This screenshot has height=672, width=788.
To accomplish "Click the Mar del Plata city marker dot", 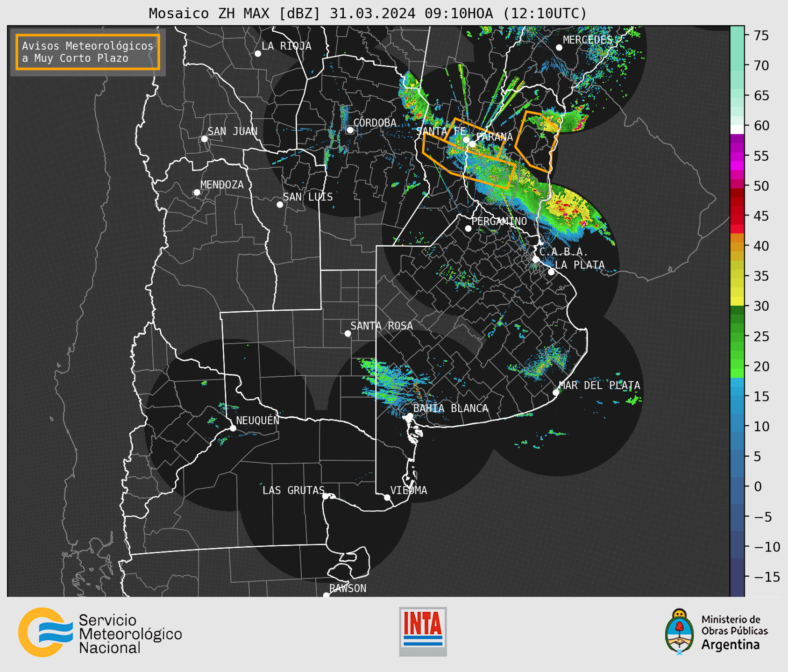I will coord(556,393).
